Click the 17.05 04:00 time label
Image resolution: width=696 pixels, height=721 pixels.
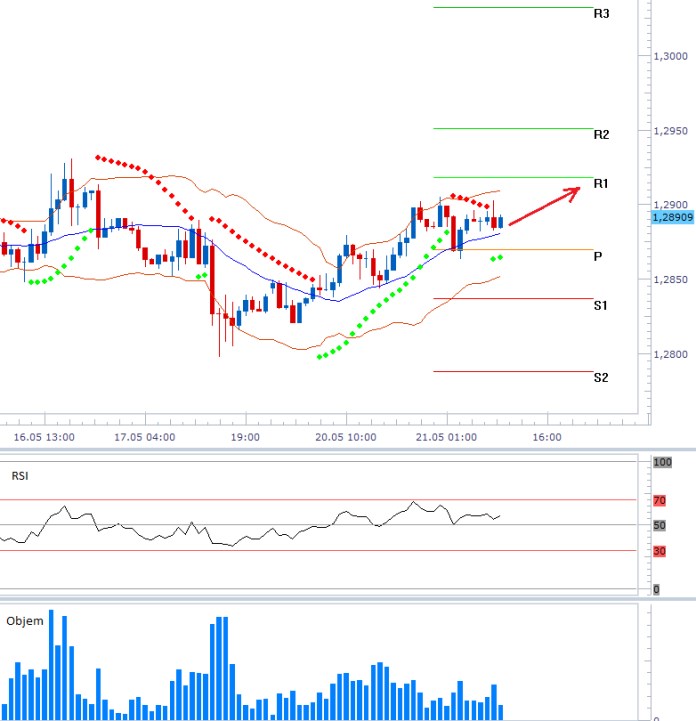coord(145,437)
